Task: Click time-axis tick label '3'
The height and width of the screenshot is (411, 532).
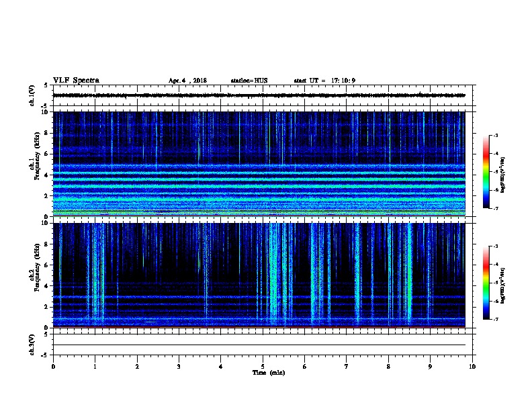Action: coord(179,367)
